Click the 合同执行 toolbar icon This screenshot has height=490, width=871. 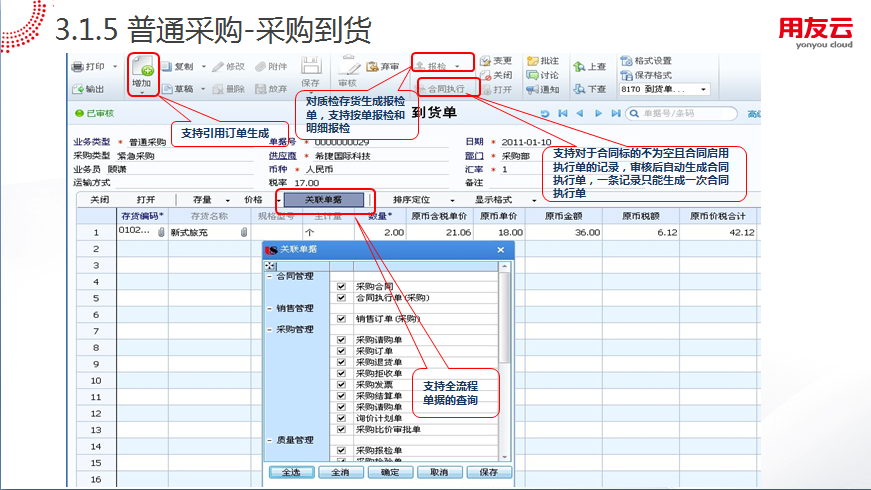pos(422,89)
